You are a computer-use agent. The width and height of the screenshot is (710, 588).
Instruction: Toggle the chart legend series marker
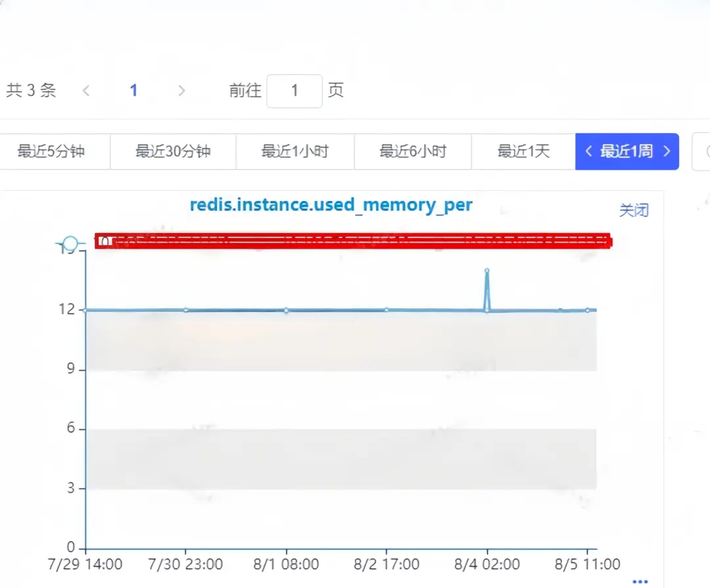click(70, 244)
